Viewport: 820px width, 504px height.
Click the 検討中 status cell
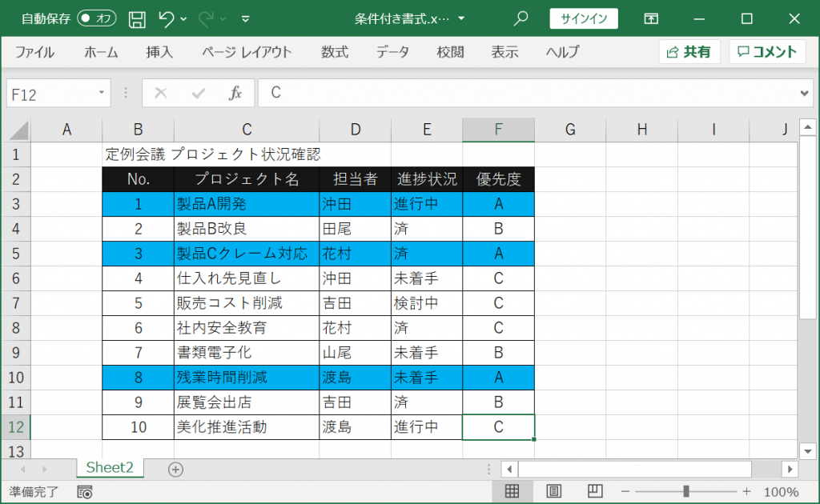(427, 303)
